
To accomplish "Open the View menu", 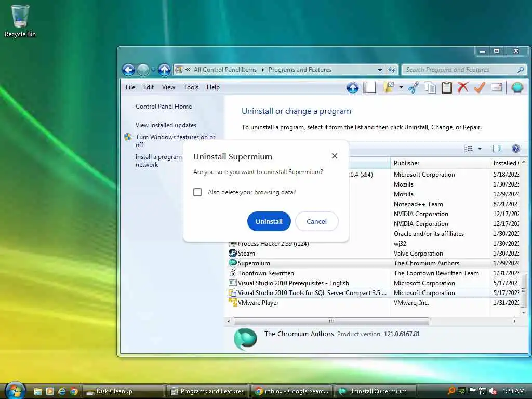I will pos(168,87).
